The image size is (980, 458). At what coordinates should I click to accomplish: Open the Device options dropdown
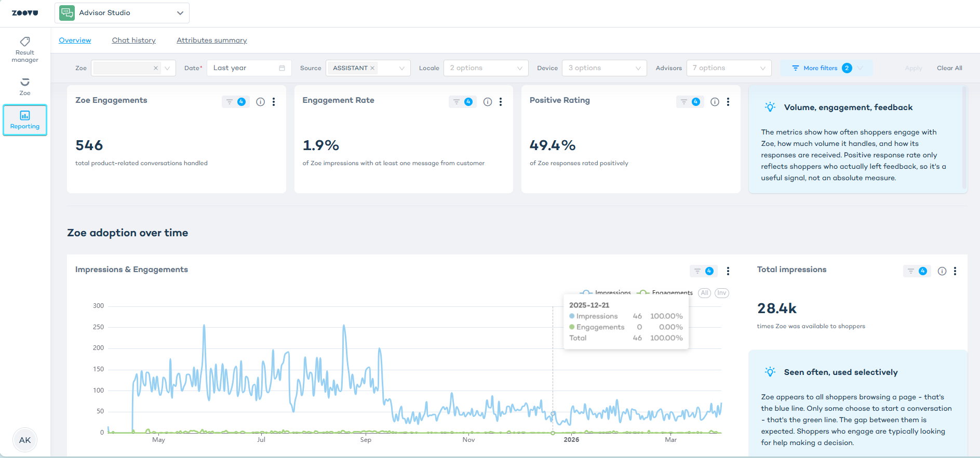coord(604,68)
